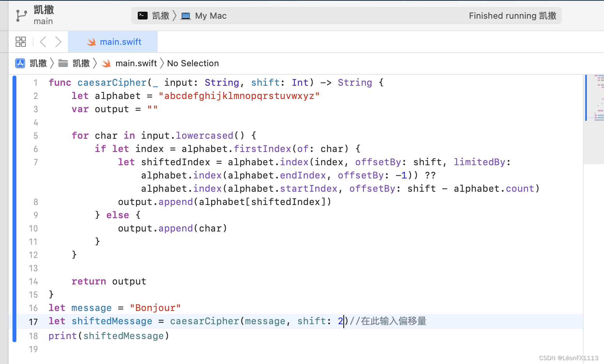Click the Swift icon on the main.swift tab
The width and height of the screenshot is (604, 364).
pyautogui.click(x=91, y=42)
